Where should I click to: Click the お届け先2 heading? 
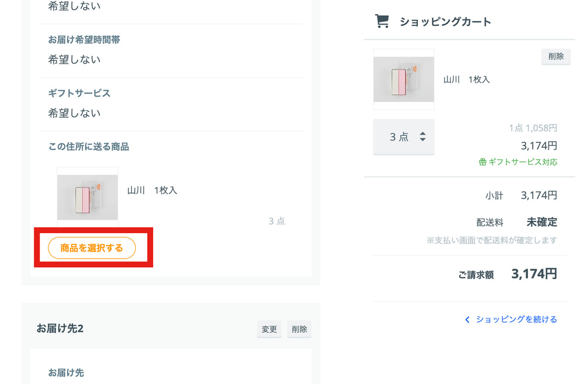pyautogui.click(x=59, y=329)
